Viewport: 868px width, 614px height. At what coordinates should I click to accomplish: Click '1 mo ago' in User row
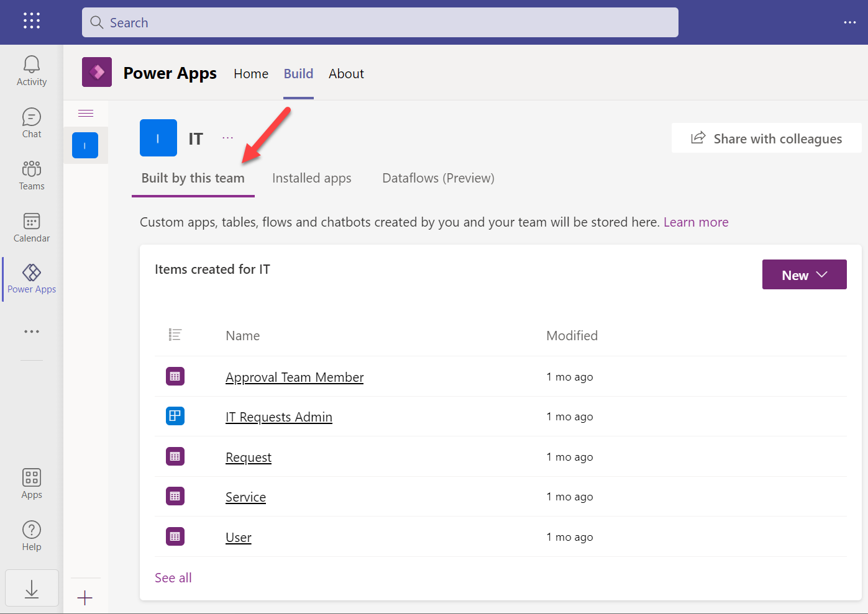tap(570, 537)
